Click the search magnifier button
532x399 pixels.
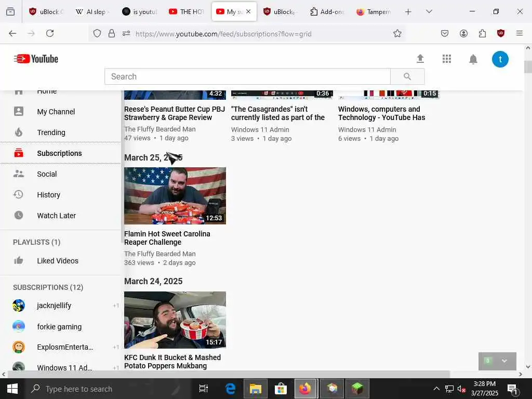(x=407, y=76)
